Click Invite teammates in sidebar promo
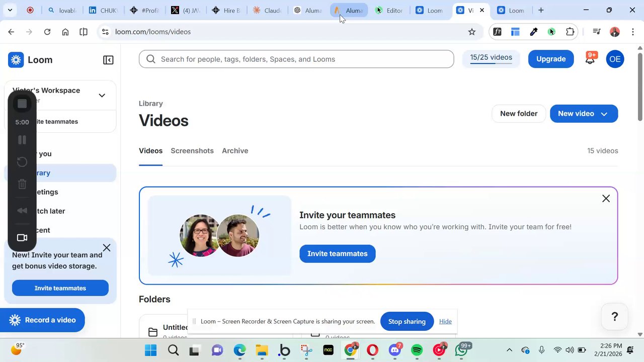Viewport: 644px width, 362px height. point(60,288)
